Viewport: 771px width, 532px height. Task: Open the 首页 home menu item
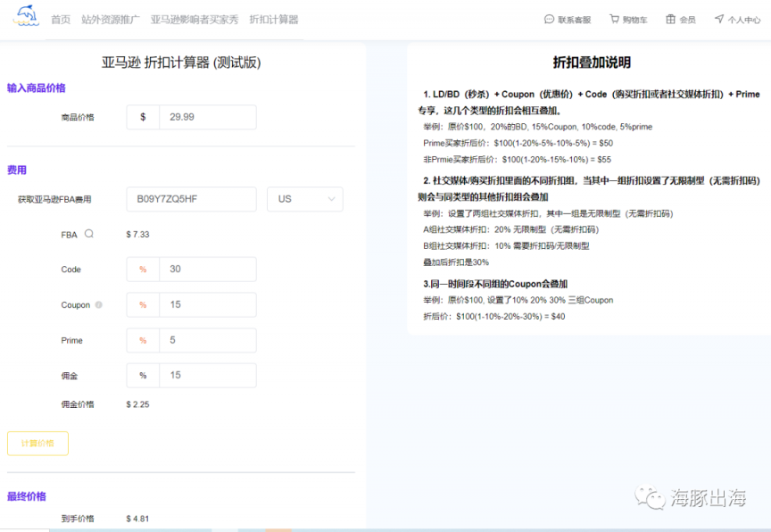(61, 20)
